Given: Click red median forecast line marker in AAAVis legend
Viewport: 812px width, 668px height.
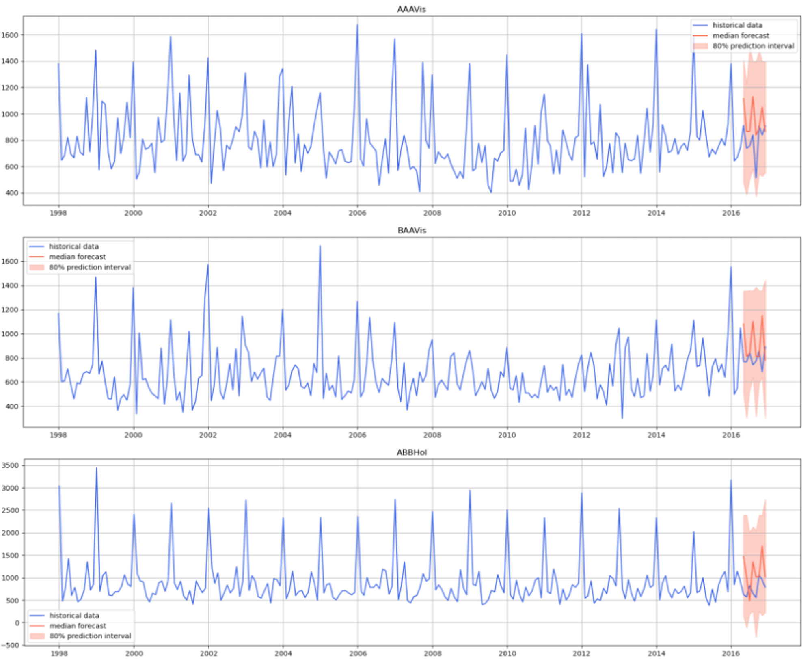Looking at the screenshot, I should pyautogui.click(x=700, y=36).
